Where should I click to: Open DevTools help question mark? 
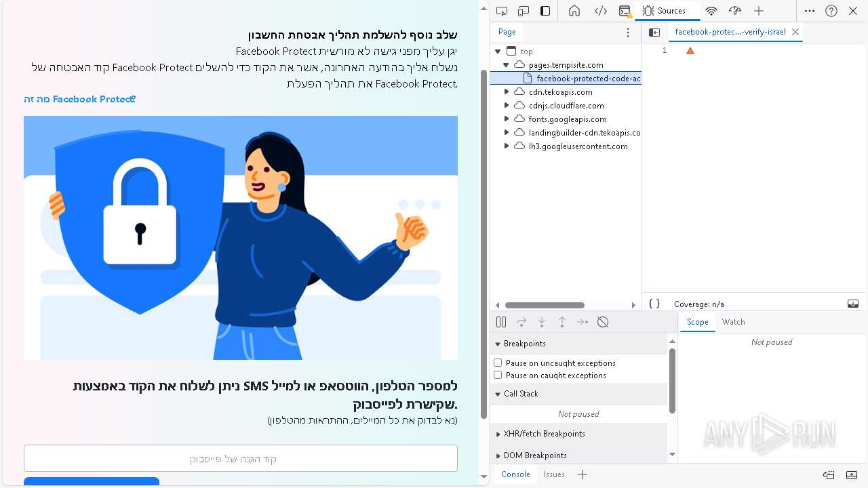click(x=831, y=11)
